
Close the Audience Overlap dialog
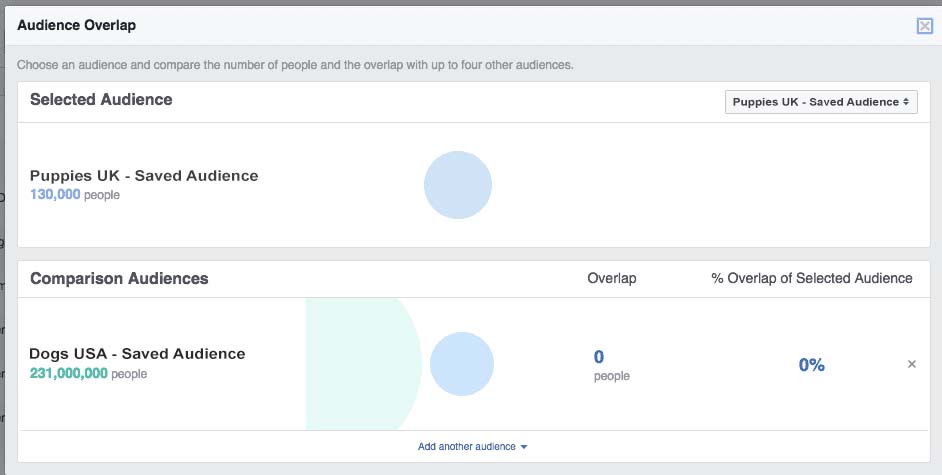(x=924, y=26)
